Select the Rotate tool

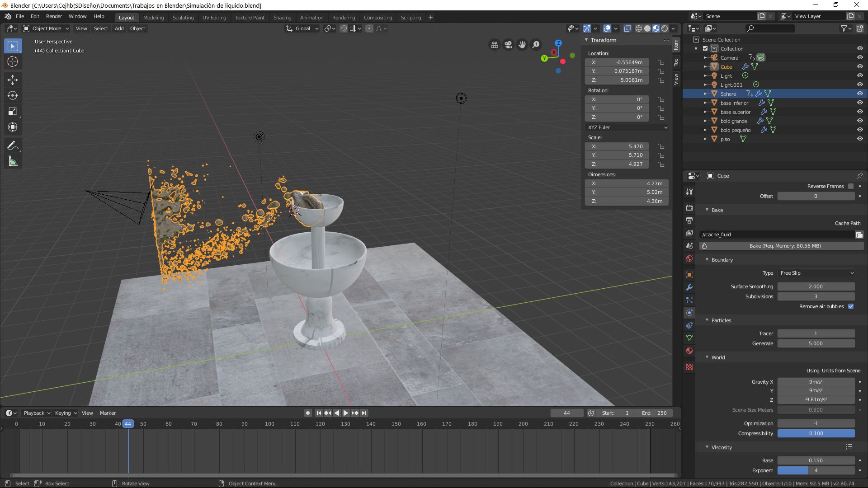(13, 96)
